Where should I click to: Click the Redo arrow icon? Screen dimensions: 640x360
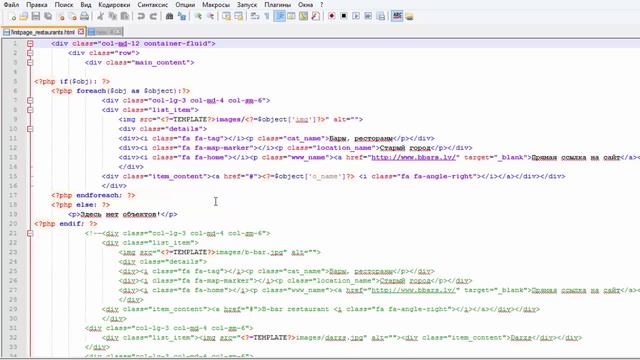point(153,16)
